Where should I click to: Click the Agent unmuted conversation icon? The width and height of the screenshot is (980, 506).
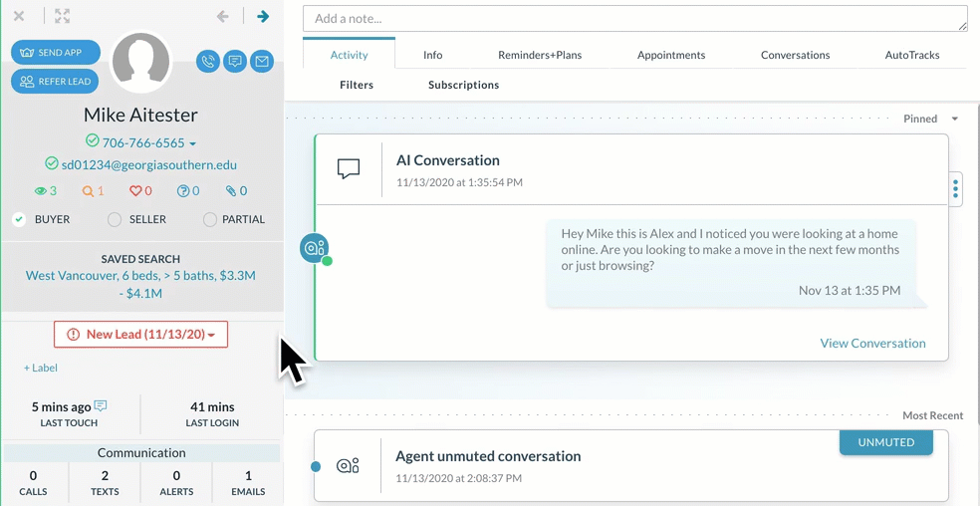(348, 465)
